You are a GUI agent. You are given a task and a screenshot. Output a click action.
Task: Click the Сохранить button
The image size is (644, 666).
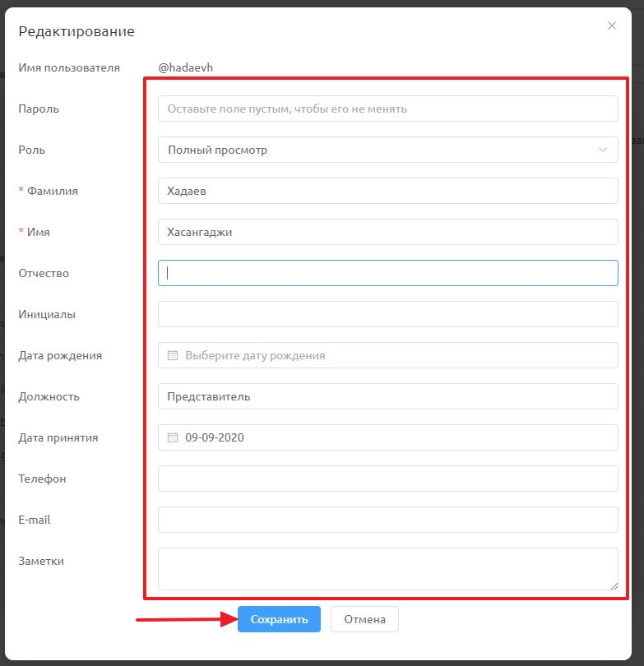(x=279, y=619)
